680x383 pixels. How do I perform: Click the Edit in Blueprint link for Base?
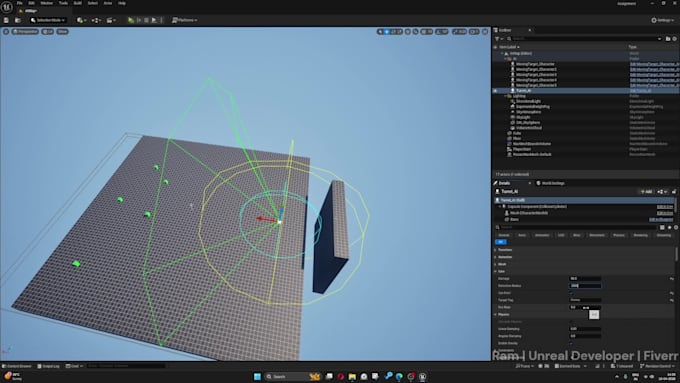pyautogui.click(x=660, y=219)
